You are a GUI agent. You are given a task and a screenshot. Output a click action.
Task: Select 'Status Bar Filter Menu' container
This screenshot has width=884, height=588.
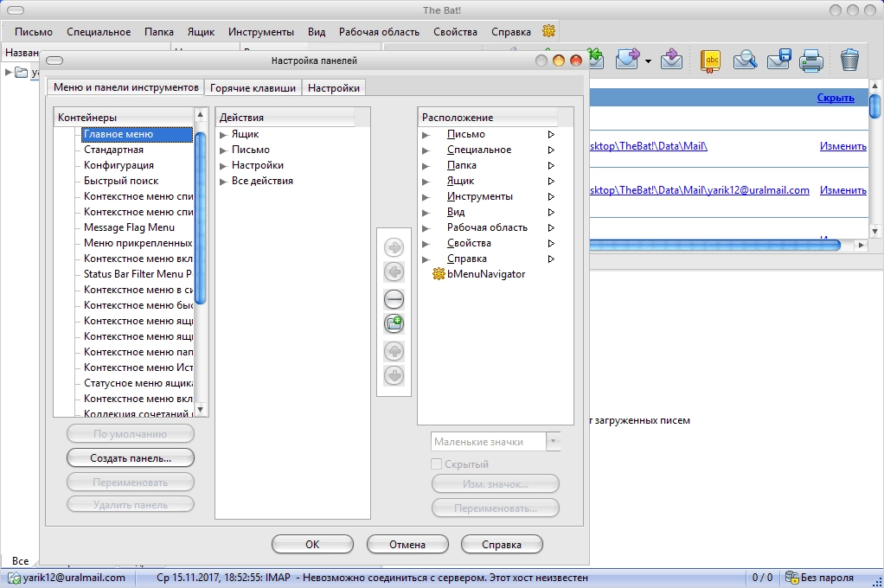(138, 275)
